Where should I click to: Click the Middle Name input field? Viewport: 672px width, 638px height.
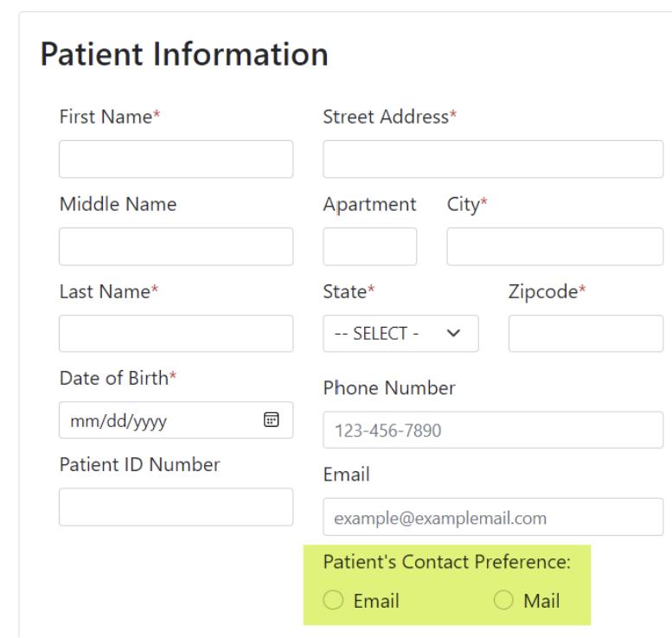point(176,246)
